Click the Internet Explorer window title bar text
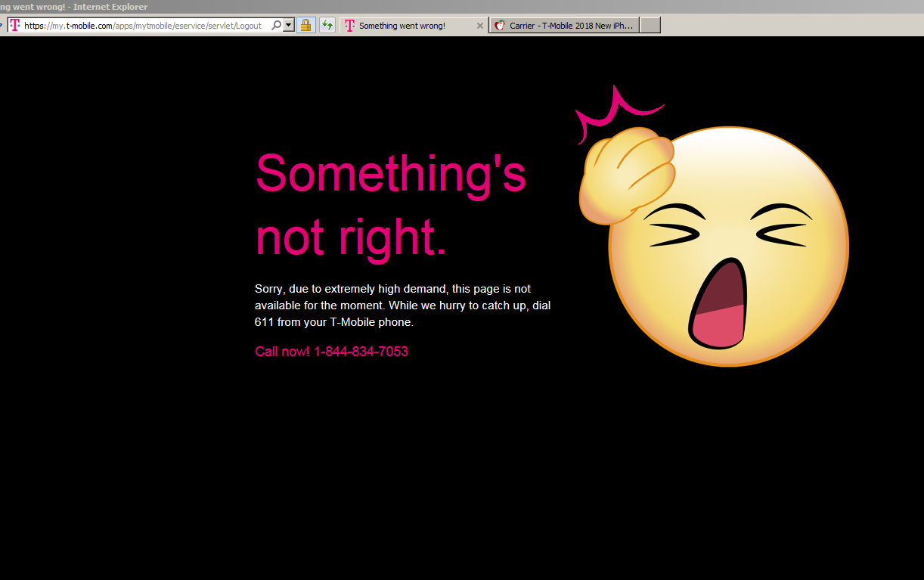This screenshot has height=580, width=924. click(x=74, y=7)
